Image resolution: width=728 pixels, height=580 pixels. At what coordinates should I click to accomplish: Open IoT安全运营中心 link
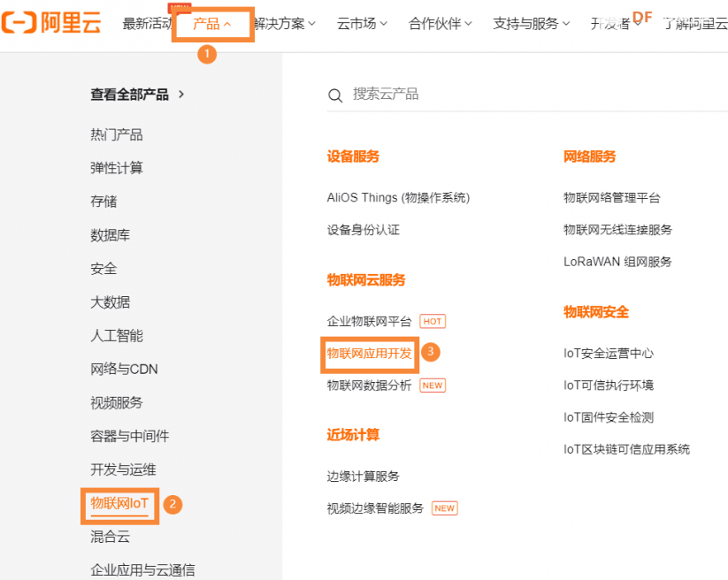tap(609, 354)
